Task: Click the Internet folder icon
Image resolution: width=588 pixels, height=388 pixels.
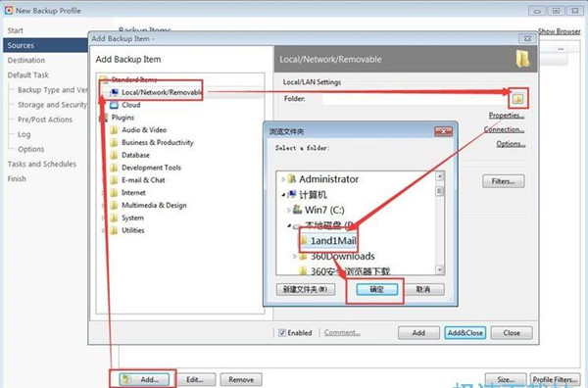Action: (x=114, y=193)
